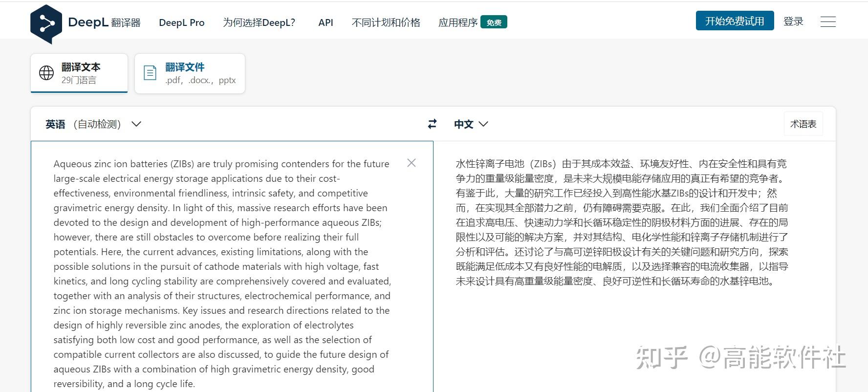Open the API menu item
Screen dimensions: 868x392
325,22
